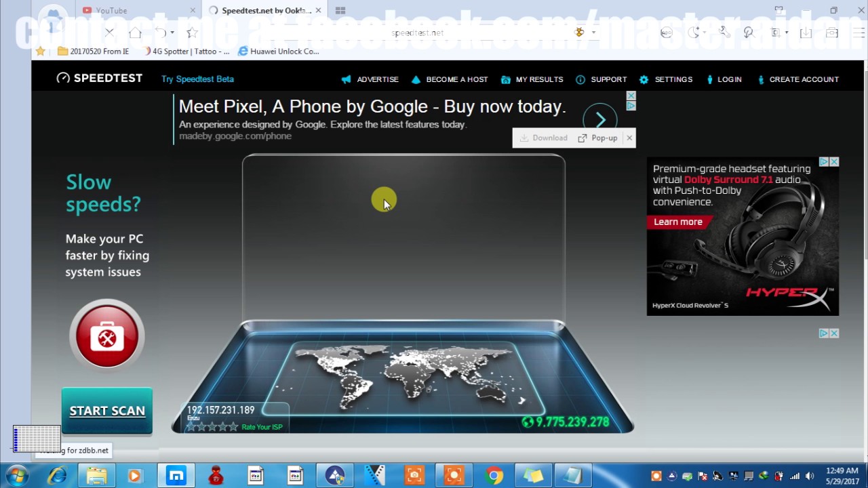Open Google Chrome from the taskbar
868x488 pixels.
[494, 476]
